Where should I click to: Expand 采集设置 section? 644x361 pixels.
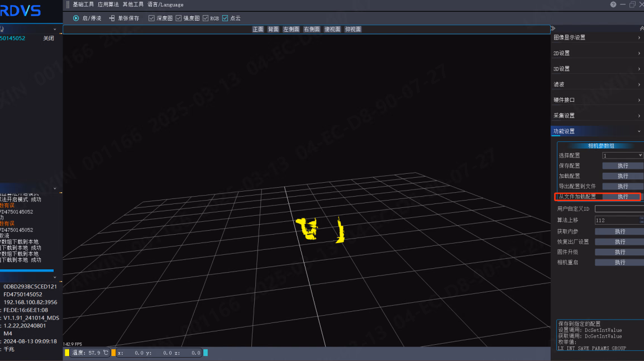pyautogui.click(x=597, y=116)
